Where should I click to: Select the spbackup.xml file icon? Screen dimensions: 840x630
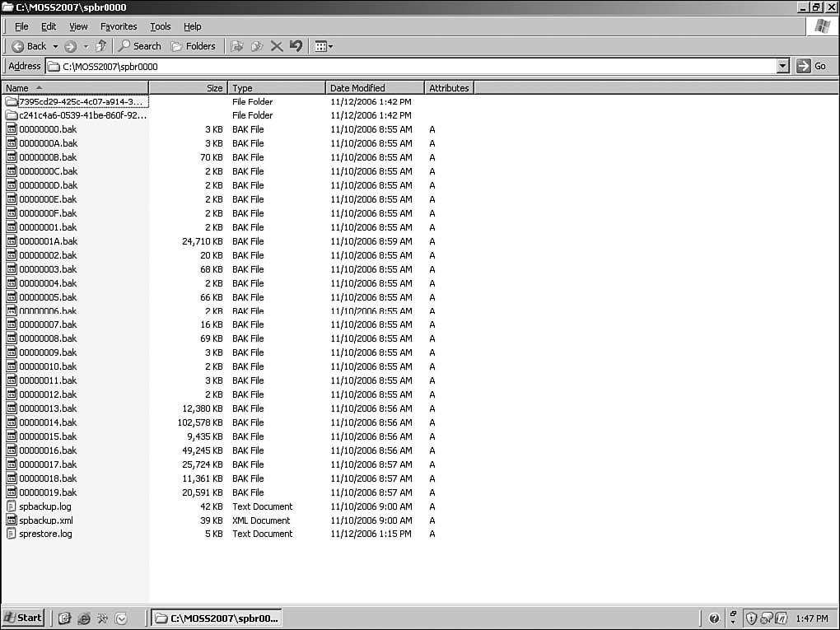12,520
